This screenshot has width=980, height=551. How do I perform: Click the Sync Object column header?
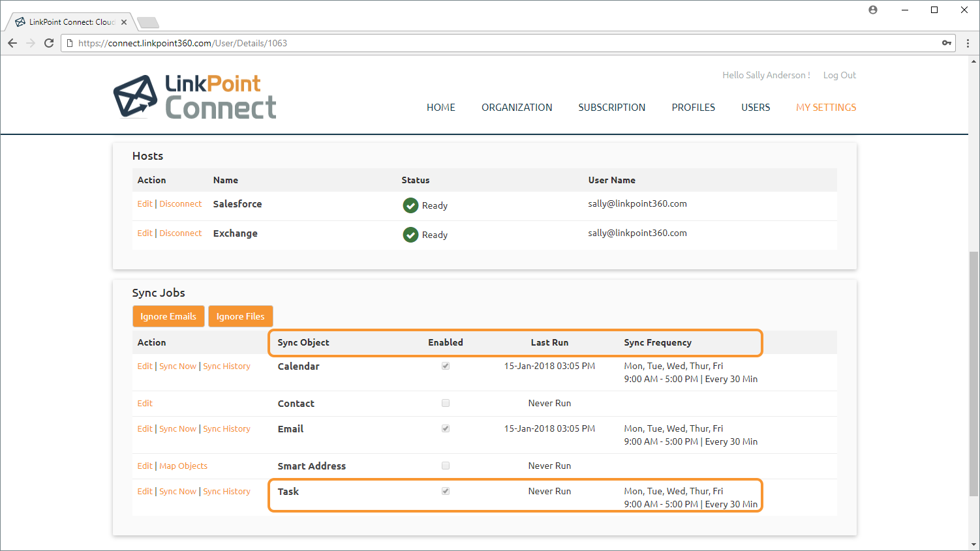[x=303, y=342]
